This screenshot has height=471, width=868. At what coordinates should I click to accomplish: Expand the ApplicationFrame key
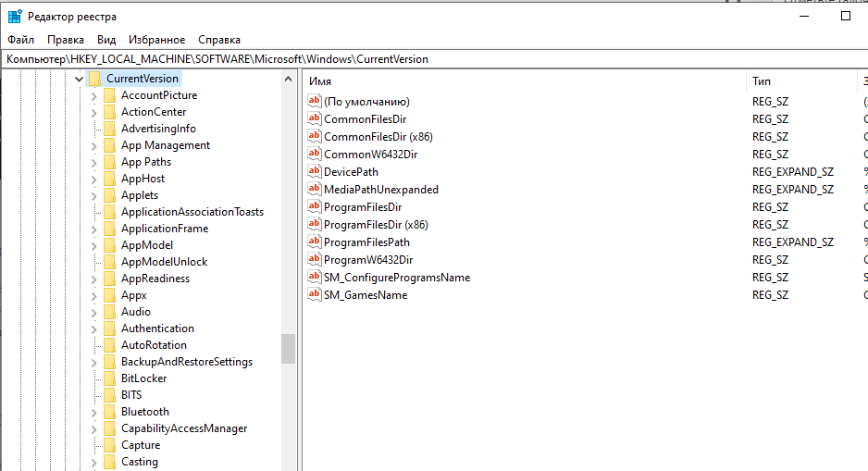94,229
